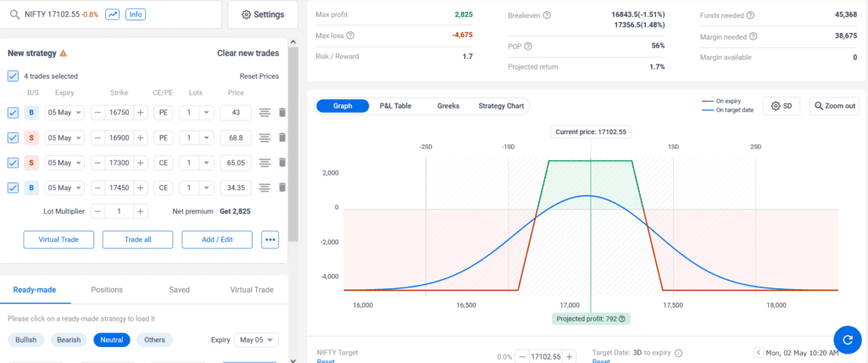Open the lines menu icon on 17450 row
The image size is (868, 363).
tap(264, 188)
